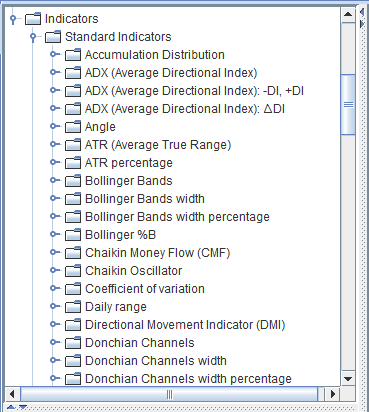
Task: Select the Donchian Channels indicator
Action: pyautogui.click(x=140, y=343)
